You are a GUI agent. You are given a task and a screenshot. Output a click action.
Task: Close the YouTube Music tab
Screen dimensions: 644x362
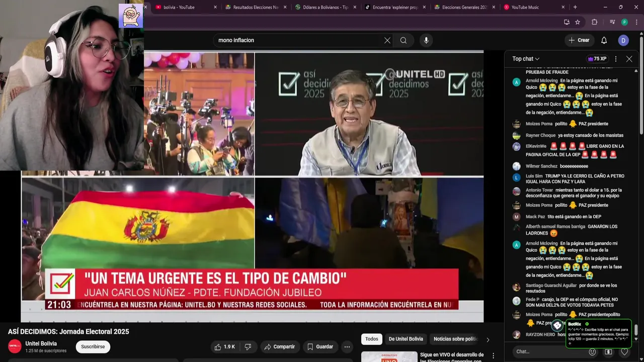(563, 7)
